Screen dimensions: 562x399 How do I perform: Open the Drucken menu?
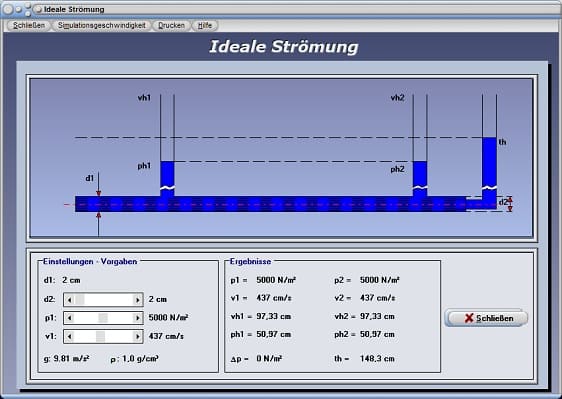click(x=171, y=25)
